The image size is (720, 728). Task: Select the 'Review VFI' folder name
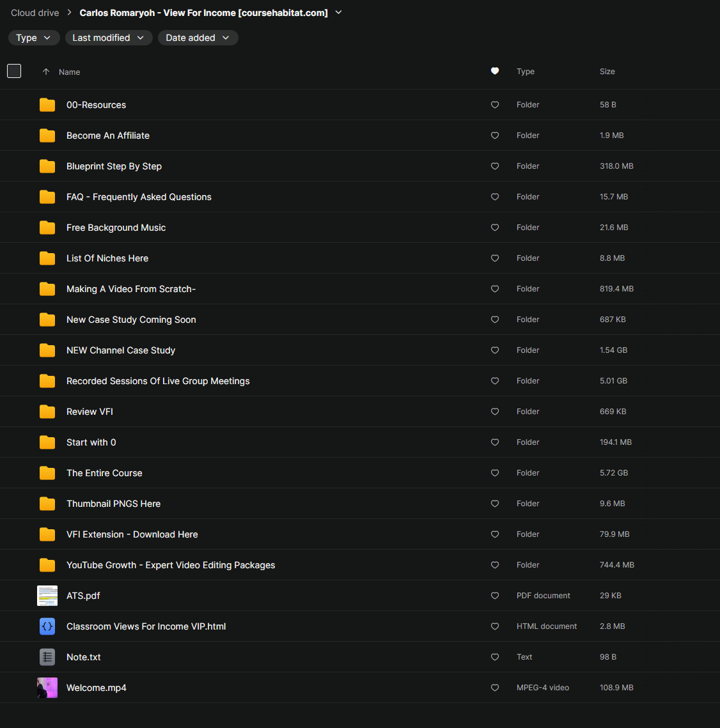90,412
